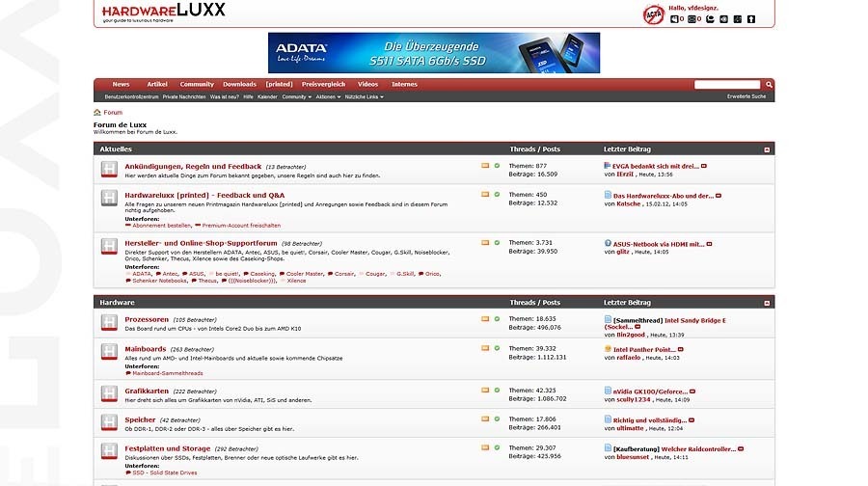Open Private Nachrichten link
The image size is (868, 486).
184,96
